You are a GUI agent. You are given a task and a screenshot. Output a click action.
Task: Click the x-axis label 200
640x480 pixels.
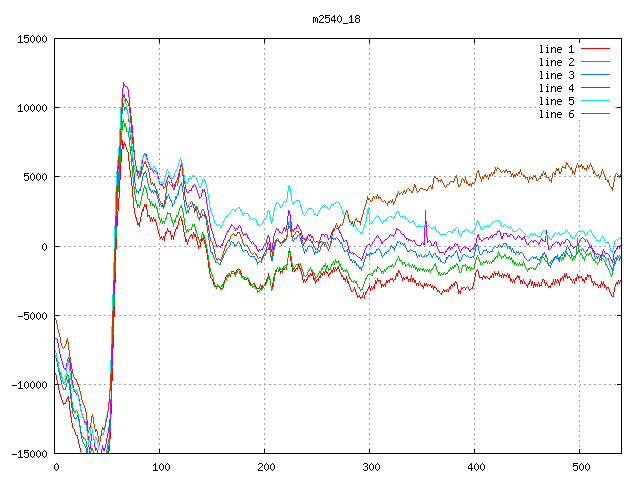tap(266, 467)
